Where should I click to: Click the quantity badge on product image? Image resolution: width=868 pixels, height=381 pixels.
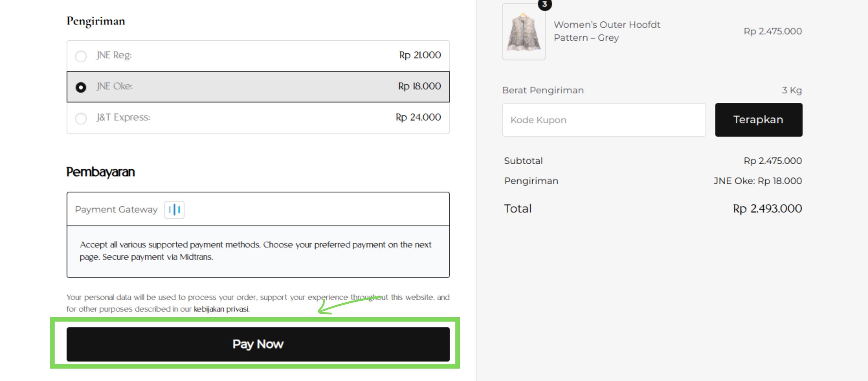tap(545, 4)
